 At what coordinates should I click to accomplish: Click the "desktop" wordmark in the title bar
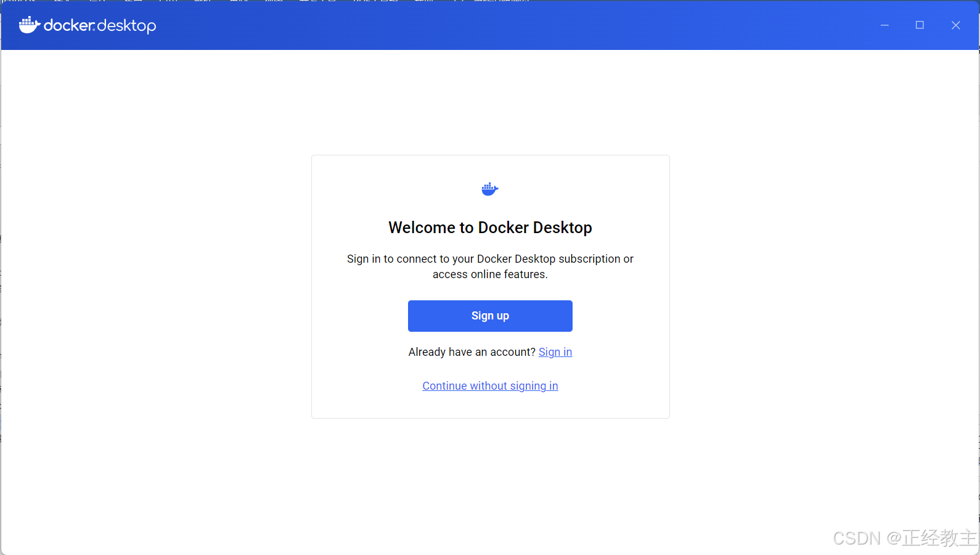[127, 26]
